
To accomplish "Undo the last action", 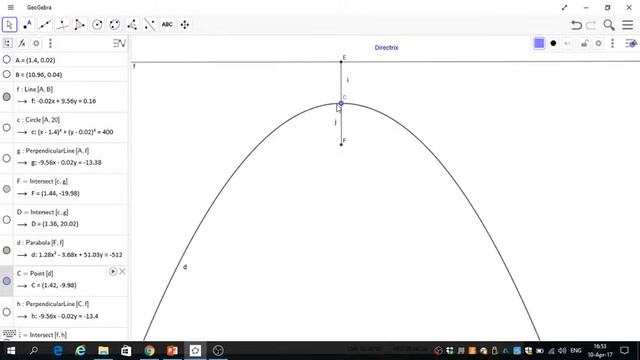I will click(576, 25).
